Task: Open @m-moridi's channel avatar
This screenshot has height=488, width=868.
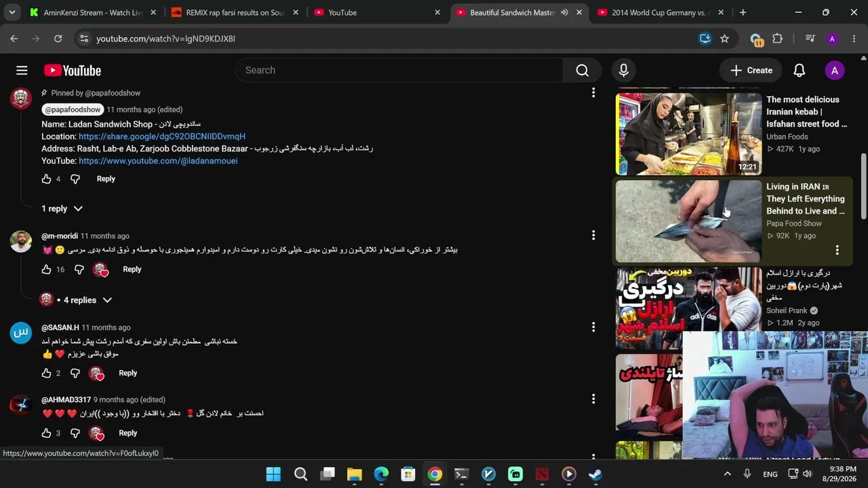Action: [x=21, y=241]
